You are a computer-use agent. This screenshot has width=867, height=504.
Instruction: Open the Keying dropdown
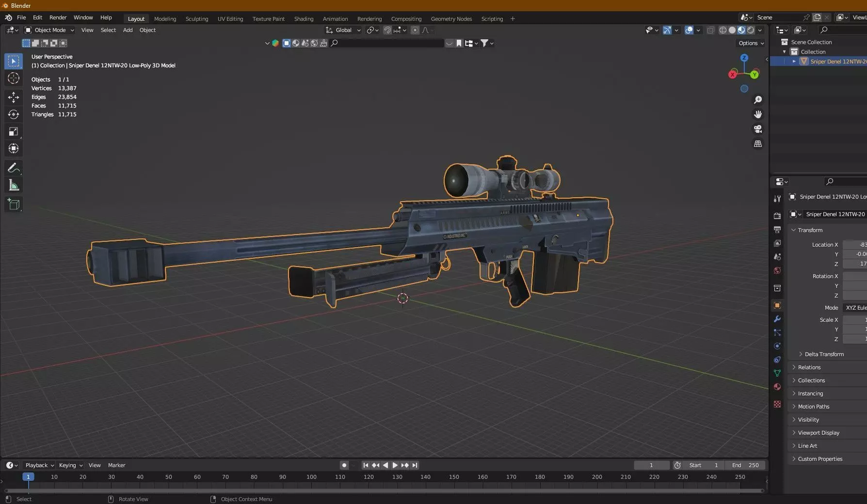(x=70, y=465)
